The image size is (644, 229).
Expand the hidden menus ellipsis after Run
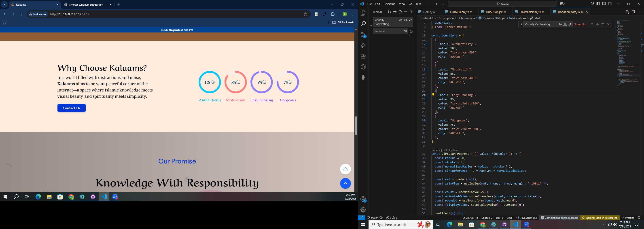(427, 4)
